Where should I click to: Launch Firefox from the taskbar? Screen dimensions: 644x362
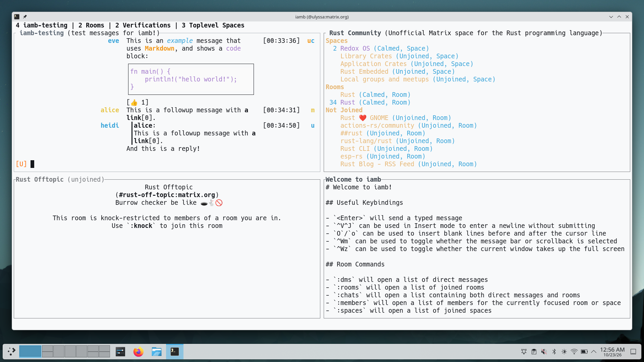(139, 352)
